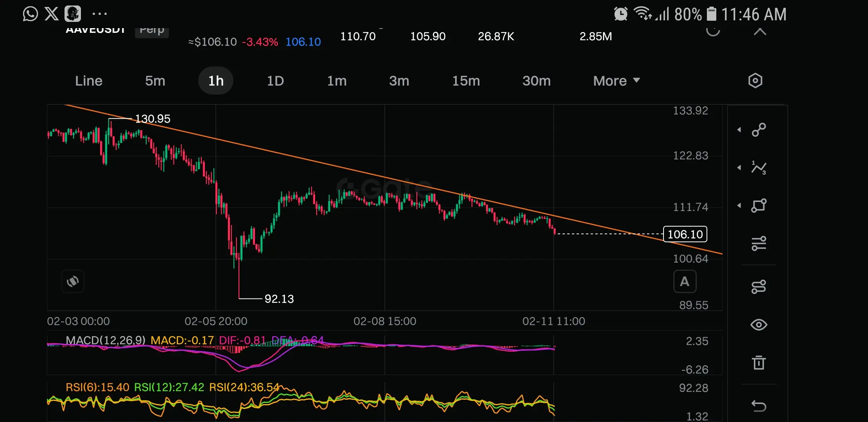Delete drawings with the trash icon
Viewport: 868px width, 422px height.
point(759,363)
